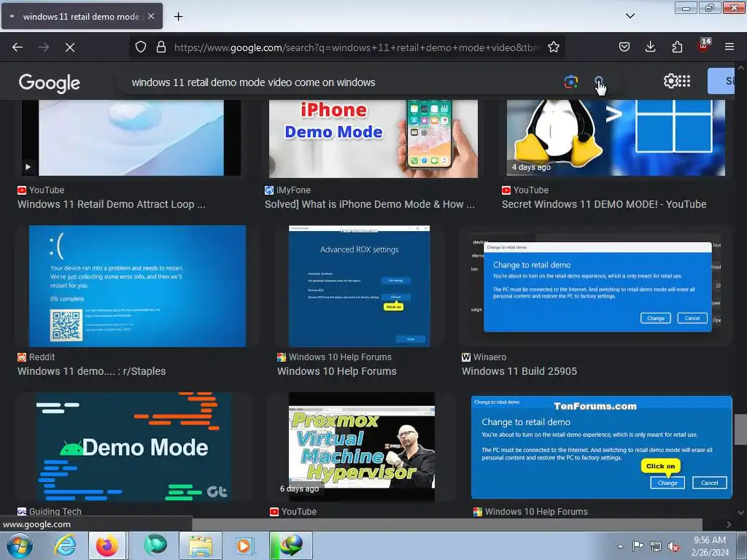This screenshot has height=560, width=747.
Task: Open the Advanced RDX settings thumbnail
Action: 359,286
